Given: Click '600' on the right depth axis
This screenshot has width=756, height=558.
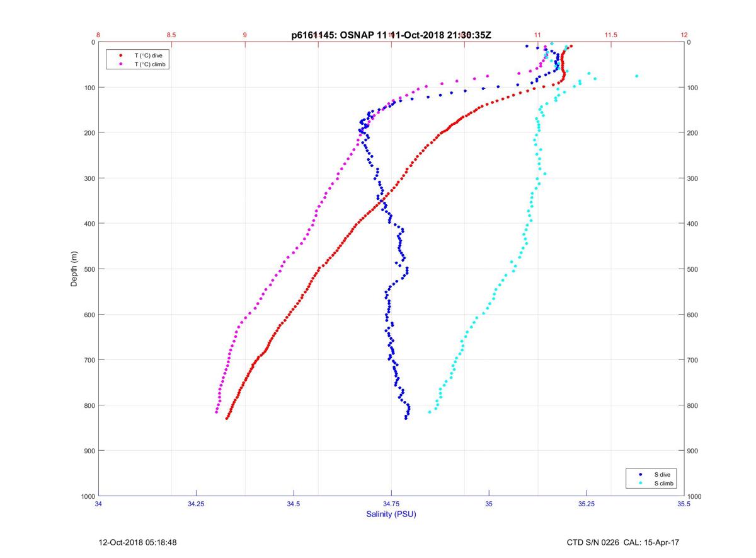Looking at the screenshot, I should (x=694, y=315).
